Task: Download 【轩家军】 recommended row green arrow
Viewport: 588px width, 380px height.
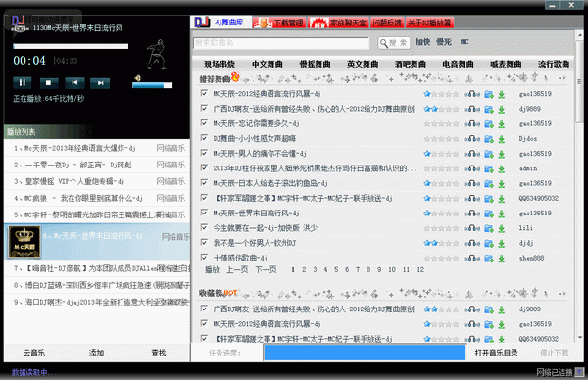Action: click(502, 199)
